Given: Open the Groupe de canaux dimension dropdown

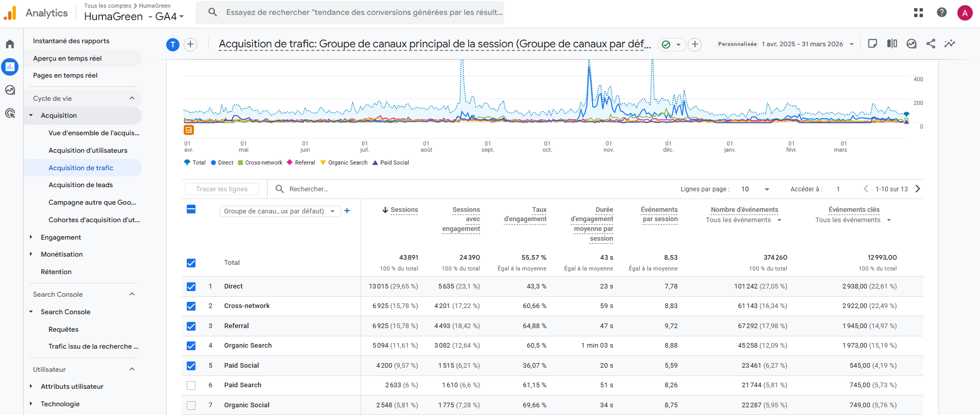Looking at the screenshot, I should pyautogui.click(x=280, y=211).
